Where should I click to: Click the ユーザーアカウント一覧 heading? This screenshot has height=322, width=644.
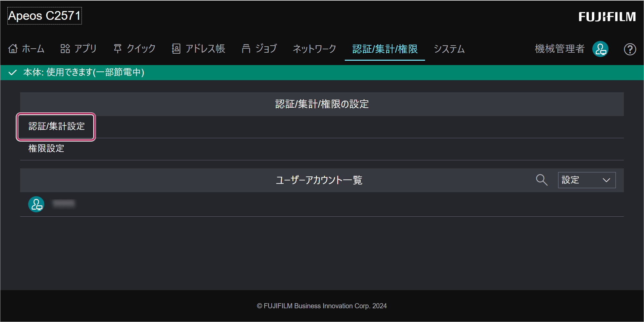point(319,180)
